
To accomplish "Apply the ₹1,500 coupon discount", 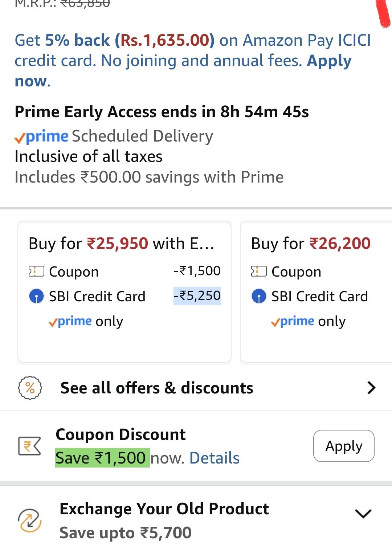I will pos(344,446).
